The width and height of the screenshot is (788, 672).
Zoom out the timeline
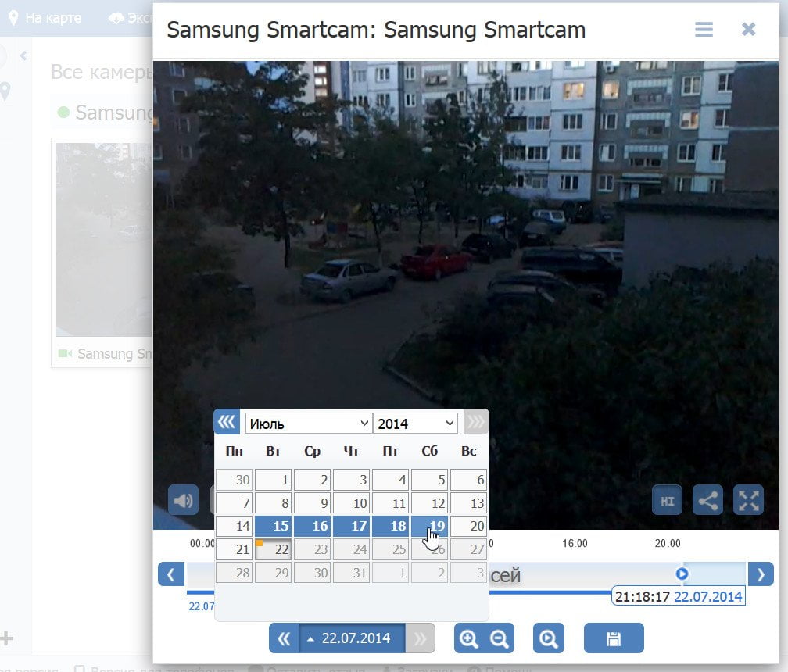[x=499, y=638]
